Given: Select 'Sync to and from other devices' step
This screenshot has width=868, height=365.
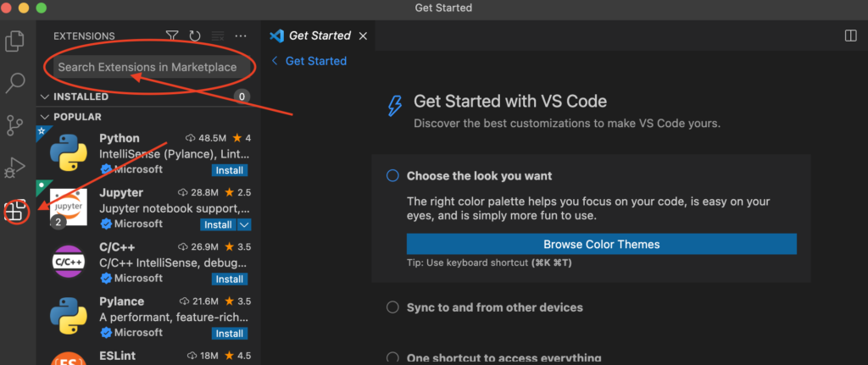Looking at the screenshot, I should 392,307.
